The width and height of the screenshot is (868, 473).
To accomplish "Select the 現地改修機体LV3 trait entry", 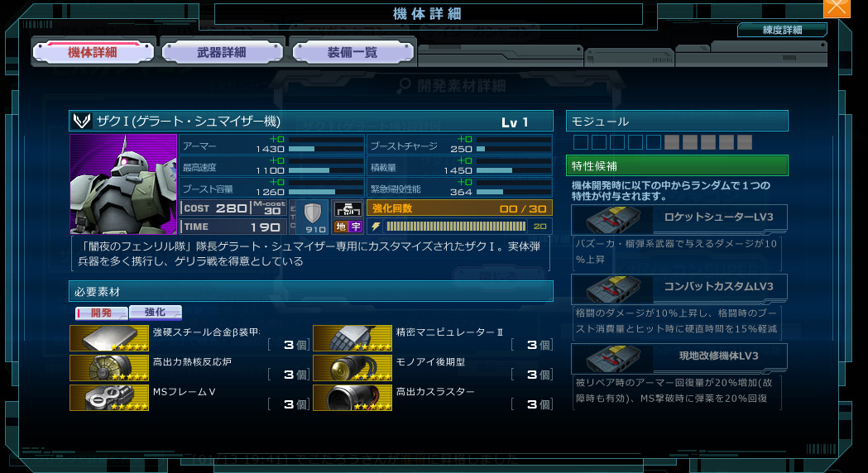I will pos(679,359).
